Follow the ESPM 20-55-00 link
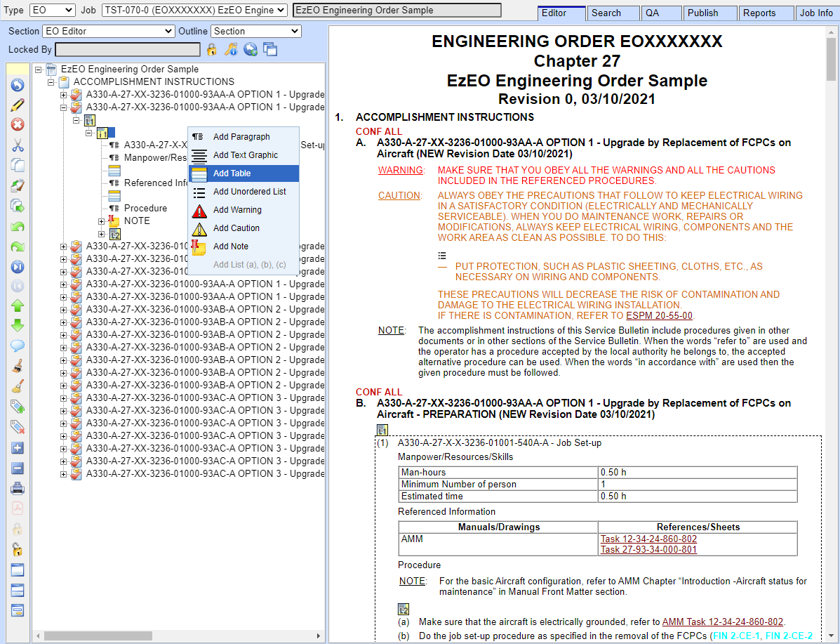840x644 pixels. click(x=659, y=316)
